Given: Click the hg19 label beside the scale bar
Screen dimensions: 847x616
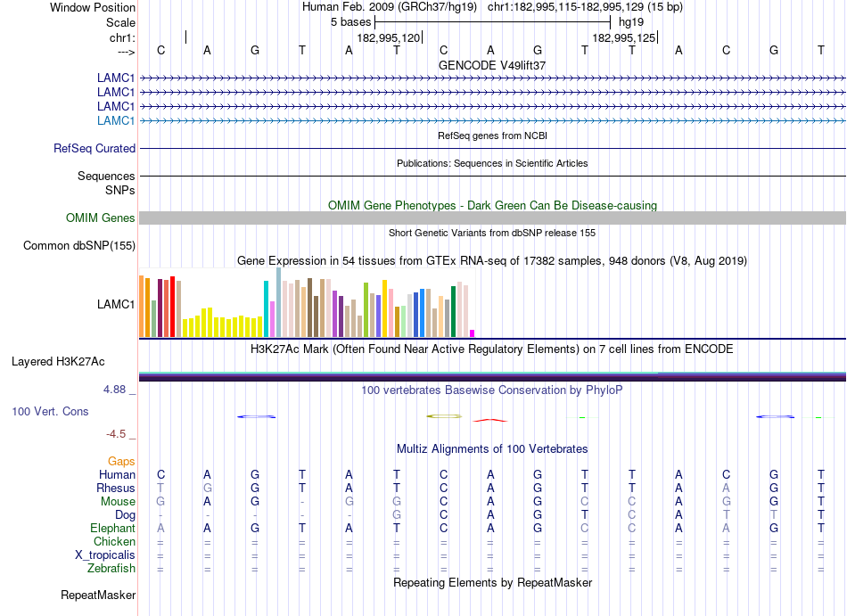Looking at the screenshot, I should (631, 22).
